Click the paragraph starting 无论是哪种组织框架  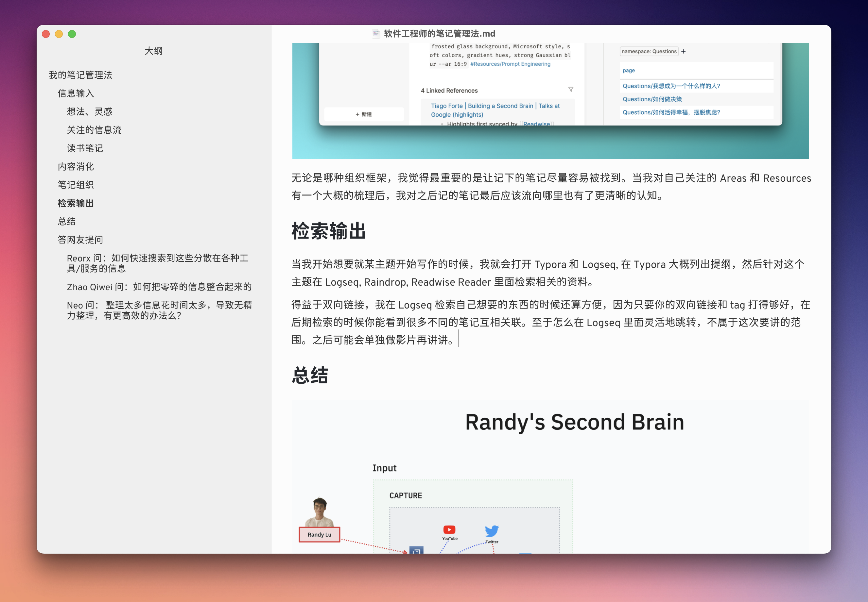point(551,187)
